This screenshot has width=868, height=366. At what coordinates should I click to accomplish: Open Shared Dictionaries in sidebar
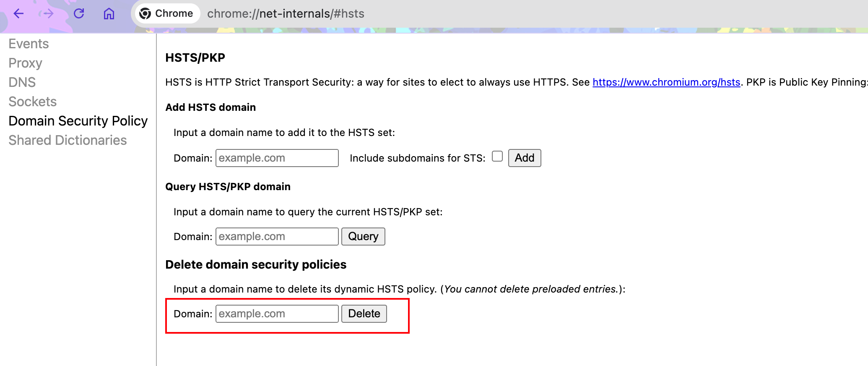(x=68, y=140)
